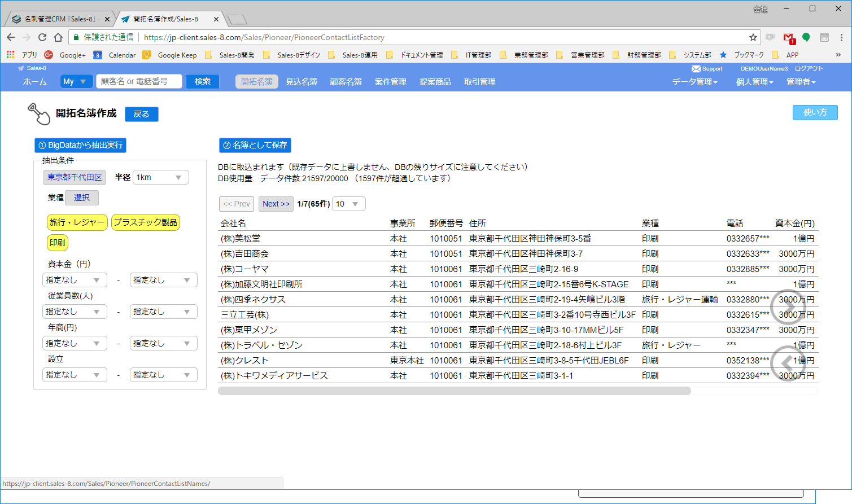Viewport: 852px width, 504px height.
Task: Click company (株)美松堂
Action: (241, 239)
